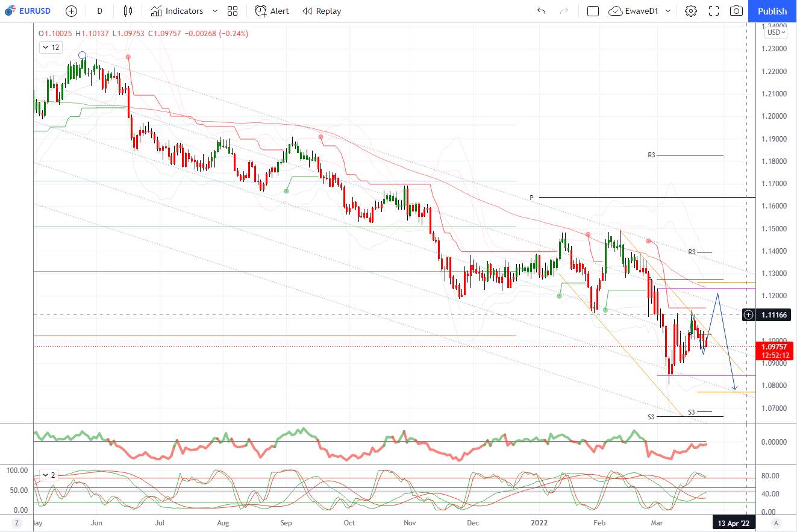Screen dimensions: 797x532
Task: Open the chart layout selector square
Action: [593, 11]
